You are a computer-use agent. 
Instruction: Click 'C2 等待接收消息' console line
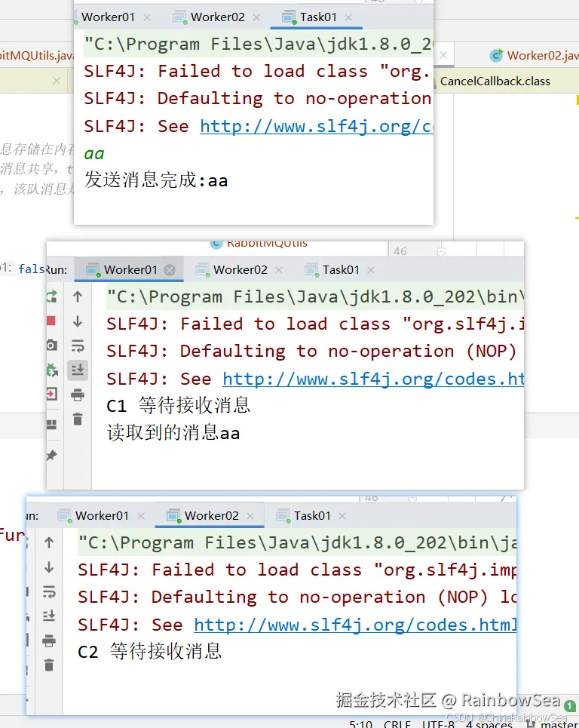149,651
